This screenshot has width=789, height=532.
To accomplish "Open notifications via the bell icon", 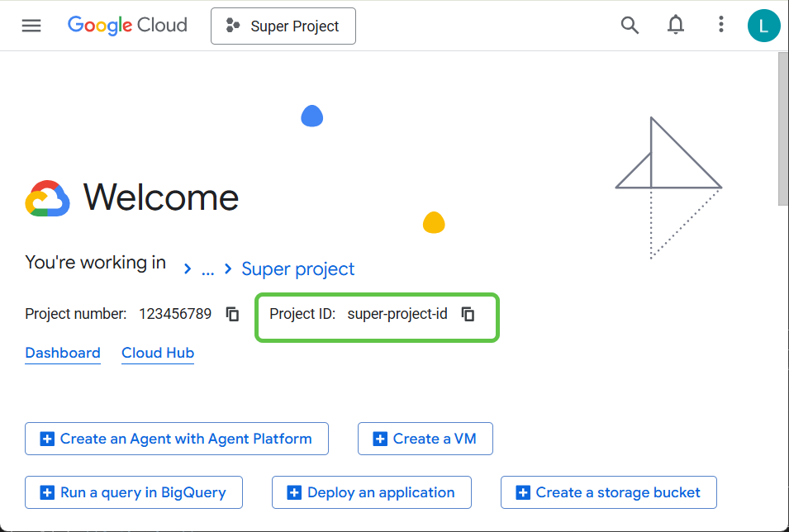I will click(x=675, y=26).
